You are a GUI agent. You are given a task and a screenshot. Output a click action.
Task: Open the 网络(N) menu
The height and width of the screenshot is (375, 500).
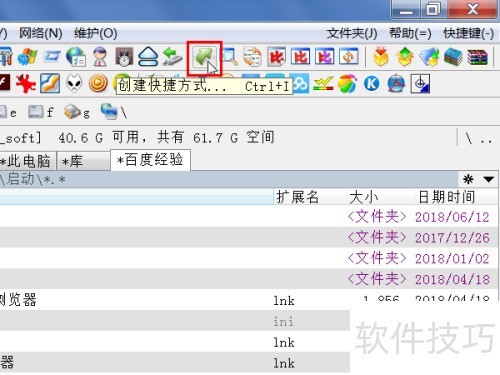41,33
